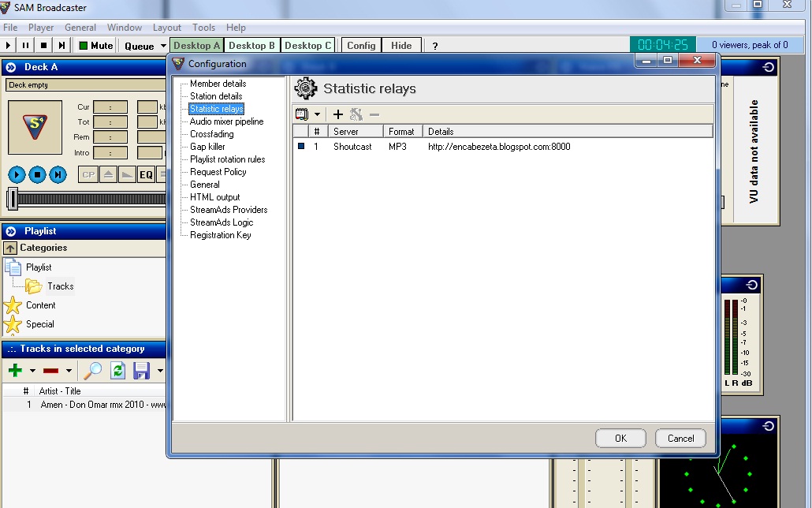812x508 pixels.
Task: Click the main toolbar Pause button
Action: coord(25,46)
